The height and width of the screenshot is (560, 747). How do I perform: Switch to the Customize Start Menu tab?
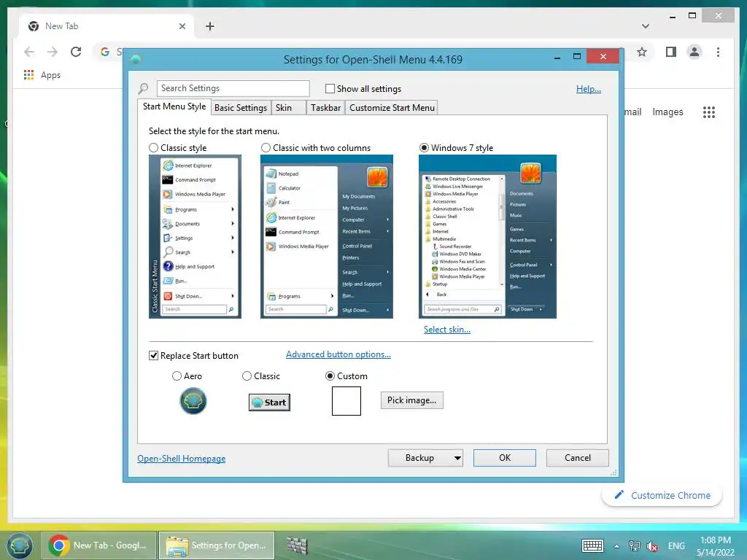[x=392, y=108]
